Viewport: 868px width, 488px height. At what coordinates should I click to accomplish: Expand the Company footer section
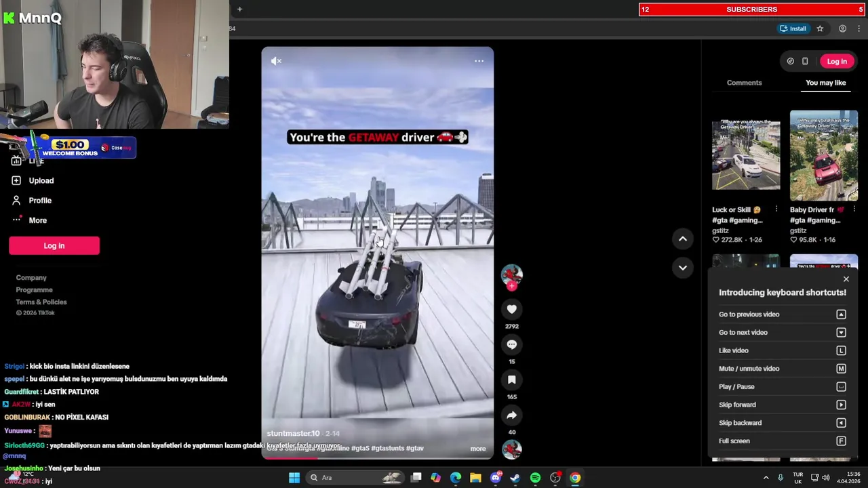[x=31, y=277]
